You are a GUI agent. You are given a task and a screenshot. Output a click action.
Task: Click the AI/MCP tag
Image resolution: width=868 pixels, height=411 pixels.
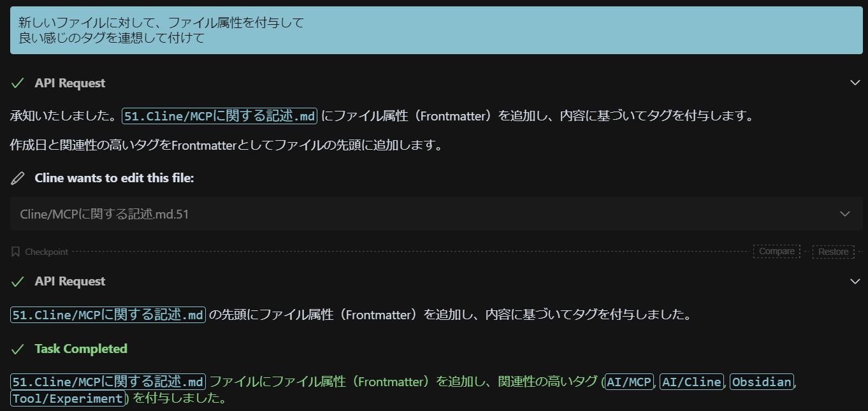629,382
